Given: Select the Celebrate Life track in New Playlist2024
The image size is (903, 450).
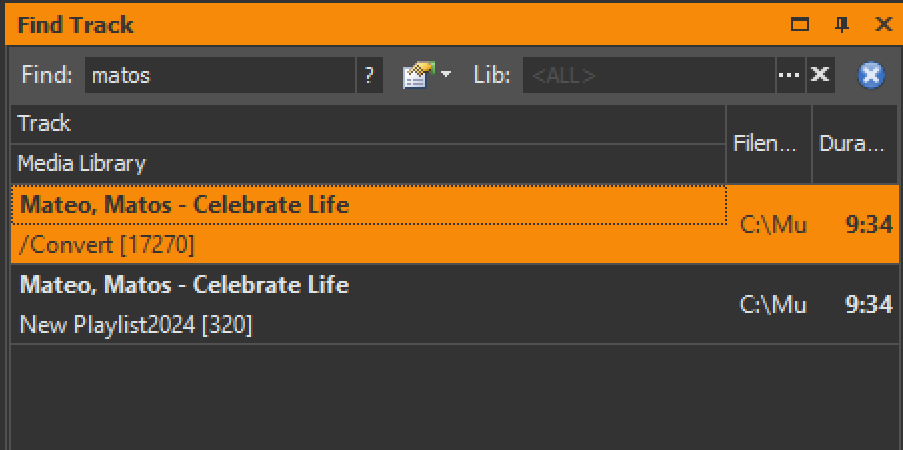Looking at the screenshot, I should [x=184, y=285].
